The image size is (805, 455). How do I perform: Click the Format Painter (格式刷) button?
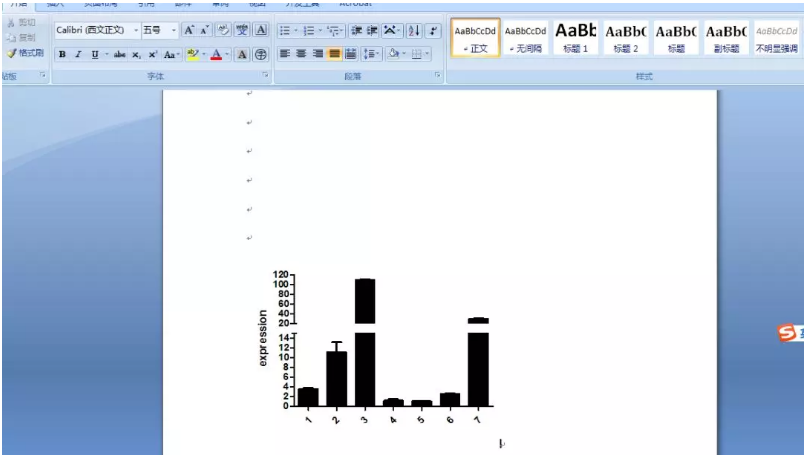pyautogui.click(x=25, y=52)
